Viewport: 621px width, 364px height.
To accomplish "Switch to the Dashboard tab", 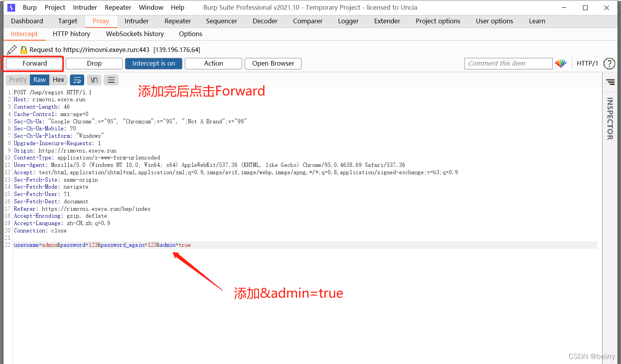I will click(x=27, y=21).
